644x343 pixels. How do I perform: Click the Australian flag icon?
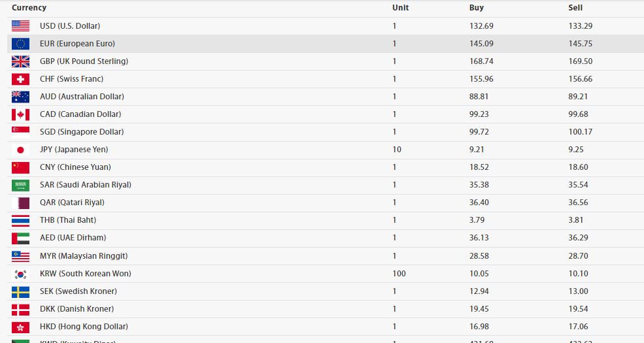(x=20, y=97)
